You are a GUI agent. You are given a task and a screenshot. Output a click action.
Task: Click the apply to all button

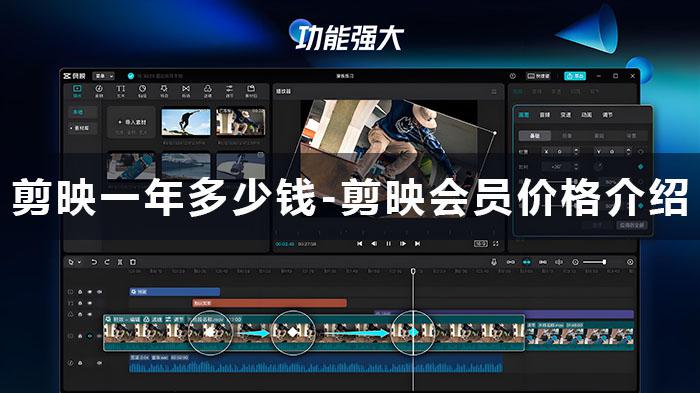(x=631, y=225)
